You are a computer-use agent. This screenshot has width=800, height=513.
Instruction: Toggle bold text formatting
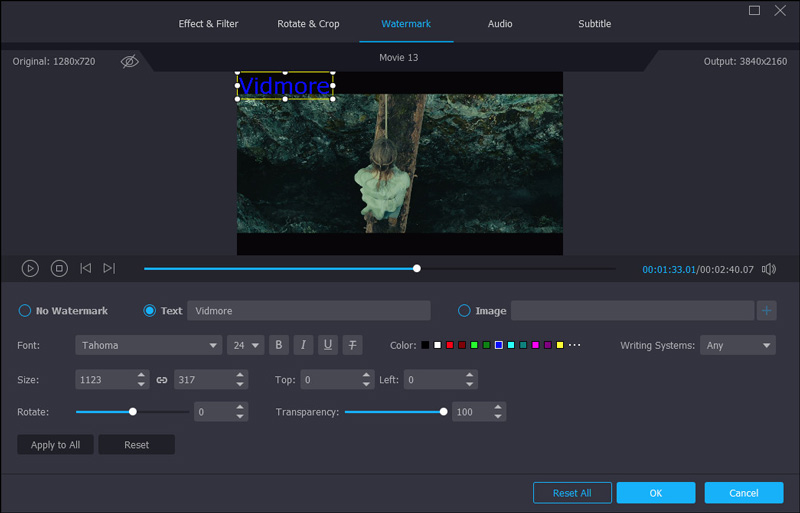[x=279, y=345]
